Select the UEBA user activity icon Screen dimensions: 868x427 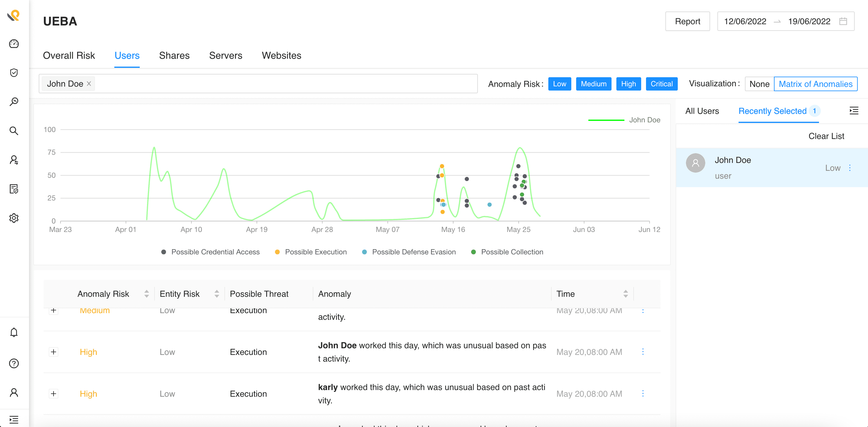click(14, 160)
